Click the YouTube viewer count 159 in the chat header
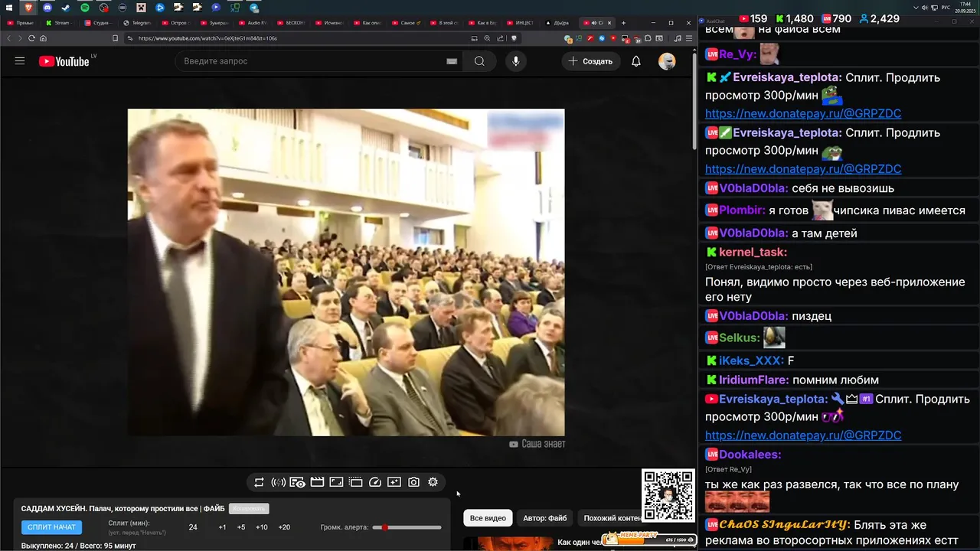This screenshot has width=980, height=551. [752, 18]
